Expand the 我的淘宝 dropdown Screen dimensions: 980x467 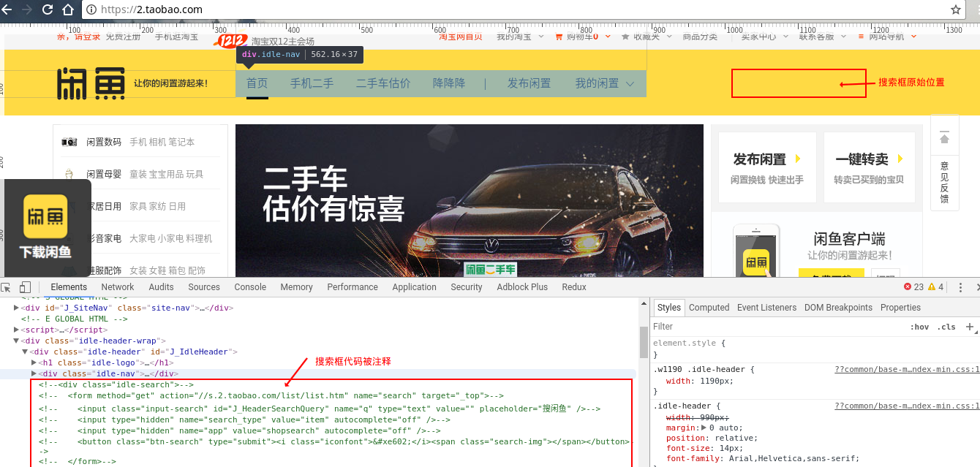point(542,35)
